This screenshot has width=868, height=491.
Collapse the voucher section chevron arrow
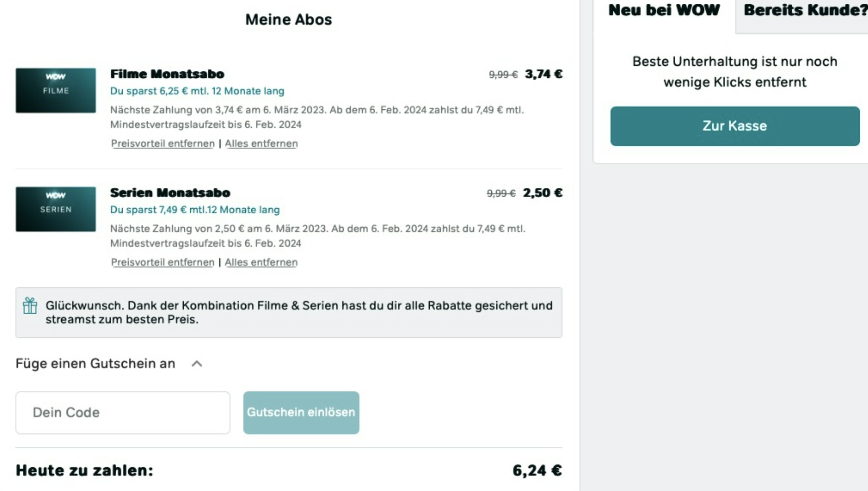pyautogui.click(x=197, y=364)
